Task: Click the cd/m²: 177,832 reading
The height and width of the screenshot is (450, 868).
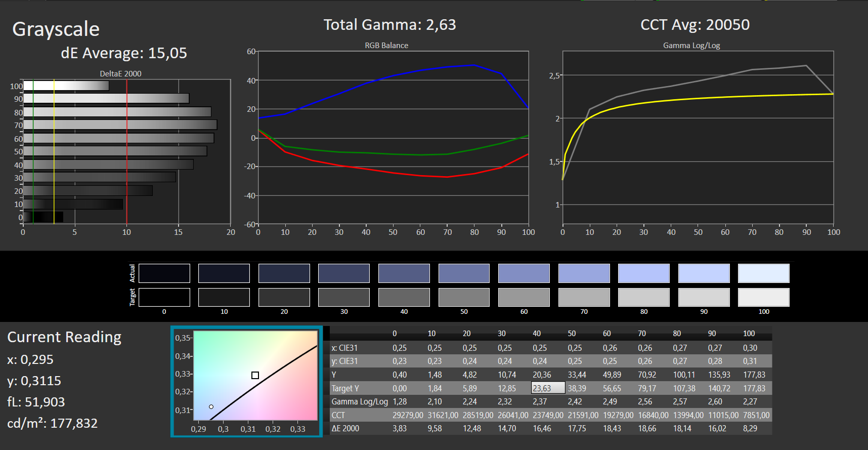Action: pyautogui.click(x=52, y=423)
